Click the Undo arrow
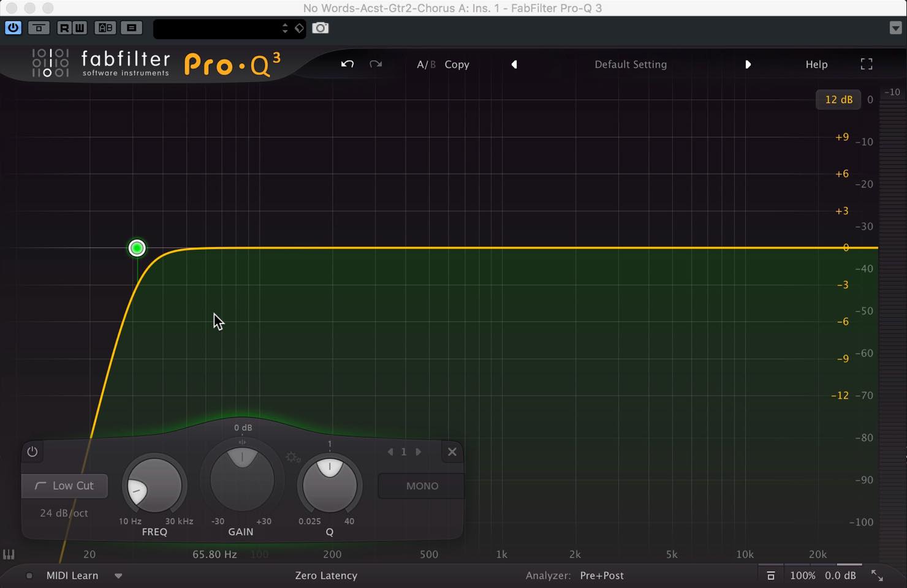Screen dimensions: 907x588 click(x=347, y=64)
